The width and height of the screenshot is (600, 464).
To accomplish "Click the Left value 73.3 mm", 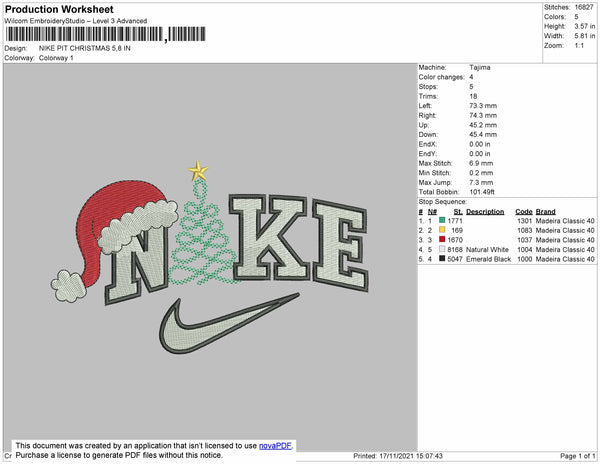I will 483,106.
